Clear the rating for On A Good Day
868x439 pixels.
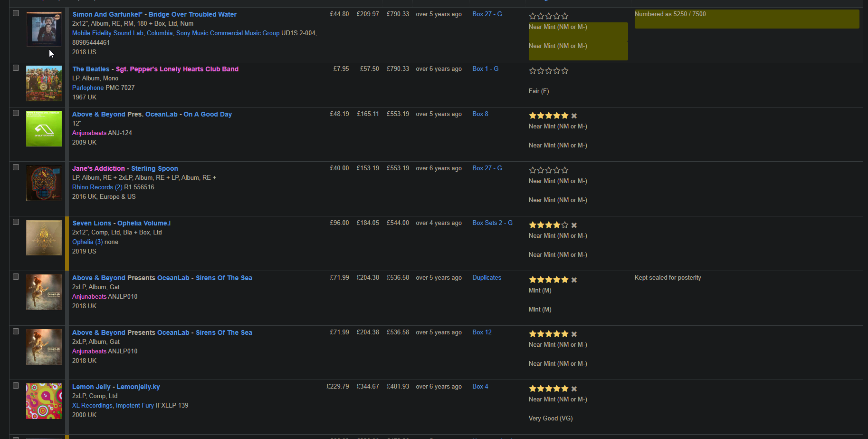[x=574, y=116]
